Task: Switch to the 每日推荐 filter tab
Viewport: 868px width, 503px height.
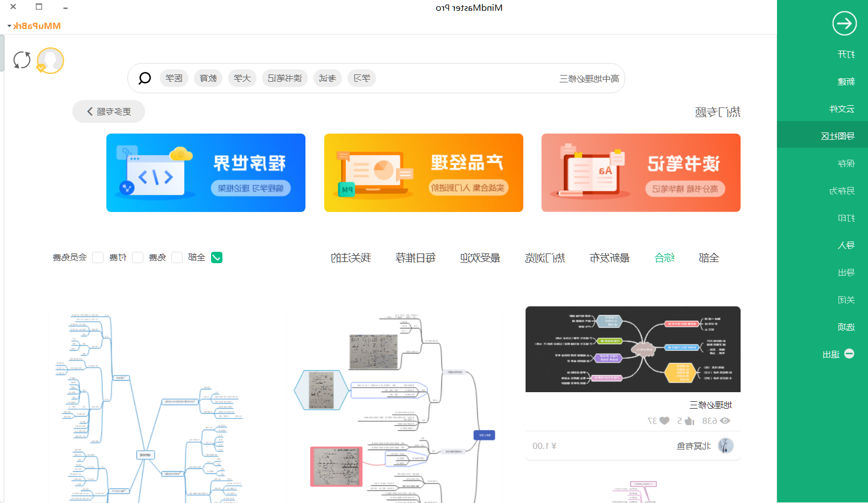Action: pos(415,257)
